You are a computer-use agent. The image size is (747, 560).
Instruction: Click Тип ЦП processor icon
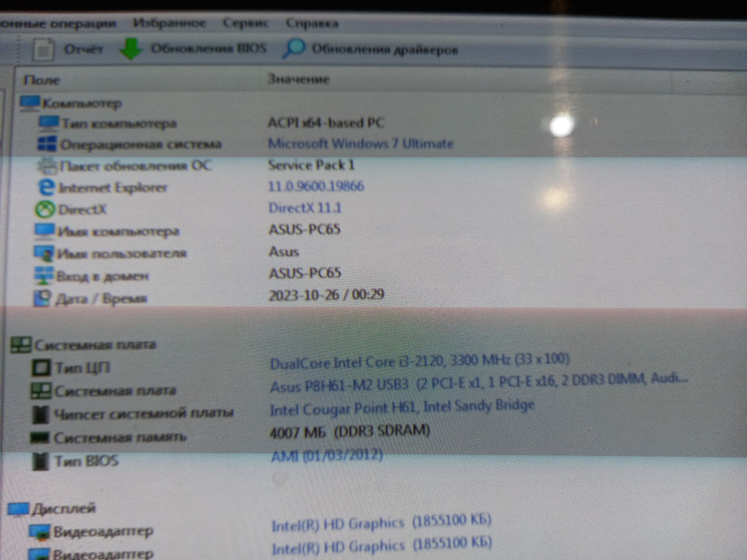pyautogui.click(x=41, y=368)
